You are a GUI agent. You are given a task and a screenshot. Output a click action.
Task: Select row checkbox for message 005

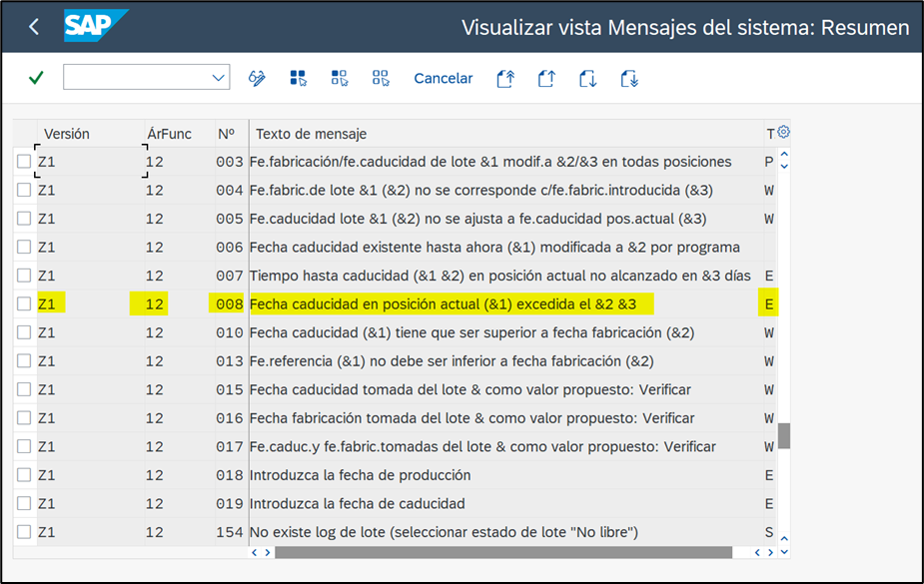(x=24, y=219)
